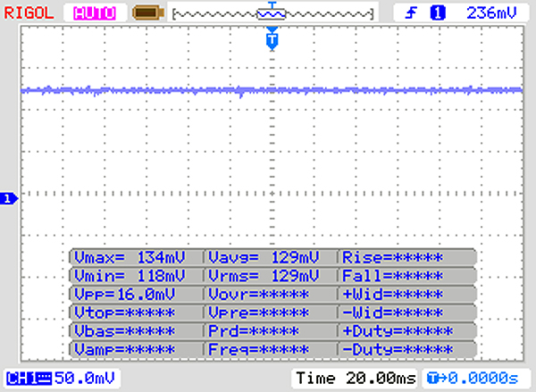Select the AUTO trigger mode indicator
Image resolution: width=536 pixels, height=392 pixels.
(x=95, y=13)
